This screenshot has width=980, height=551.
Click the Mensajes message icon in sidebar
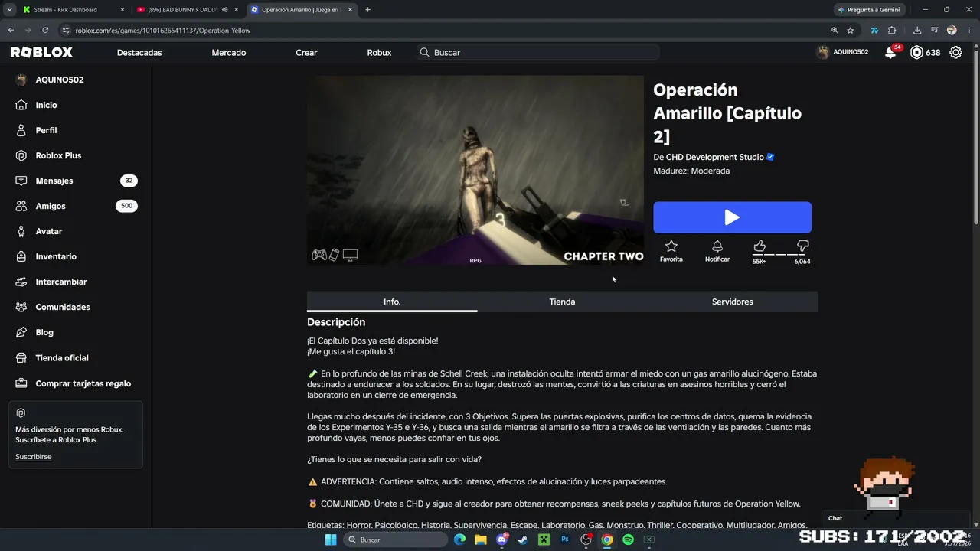pyautogui.click(x=21, y=181)
